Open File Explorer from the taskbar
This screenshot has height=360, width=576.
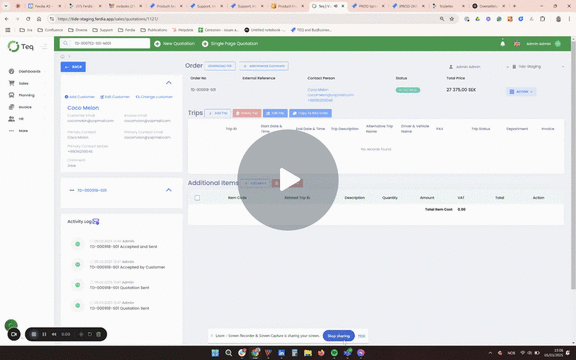[308, 353]
